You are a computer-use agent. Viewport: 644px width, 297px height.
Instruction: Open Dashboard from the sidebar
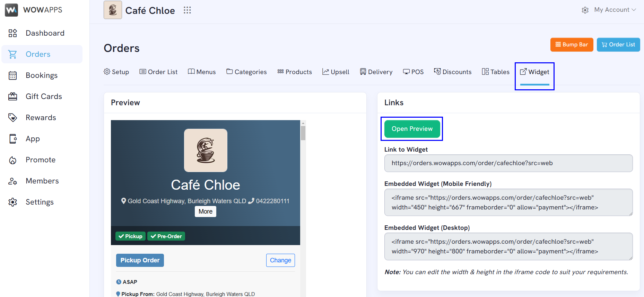click(x=45, y=33)
